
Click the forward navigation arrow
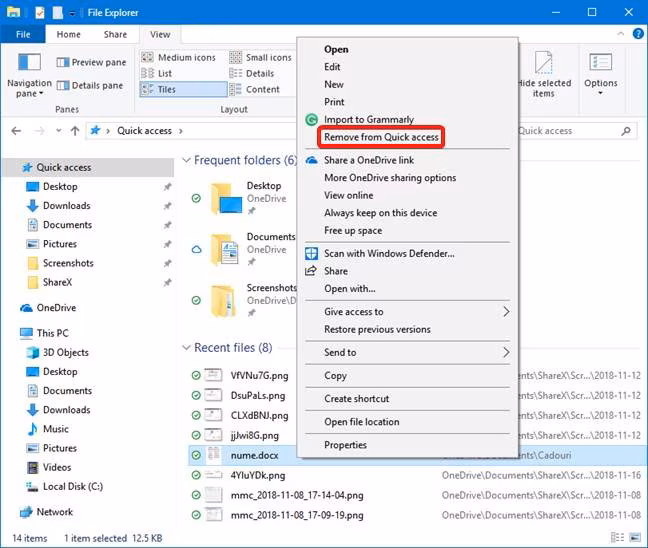pyautogui.click(x=39, y=131)
